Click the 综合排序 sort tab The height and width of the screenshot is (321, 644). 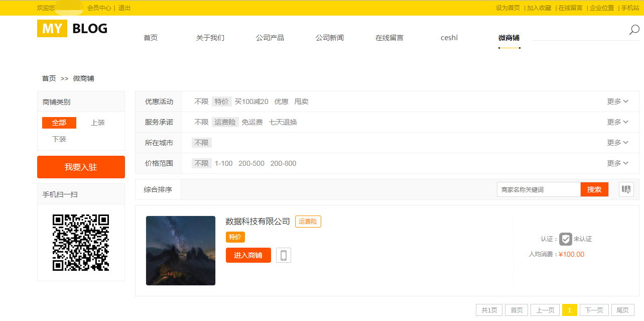(x=158, y=189)
